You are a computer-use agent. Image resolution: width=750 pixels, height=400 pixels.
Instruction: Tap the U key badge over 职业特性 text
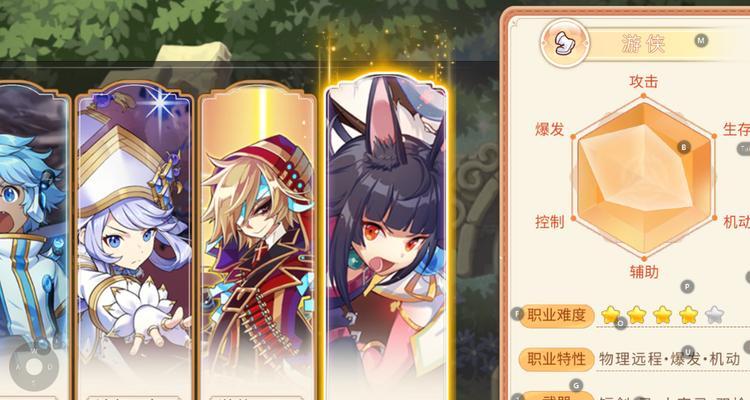(x=688, y=351)
